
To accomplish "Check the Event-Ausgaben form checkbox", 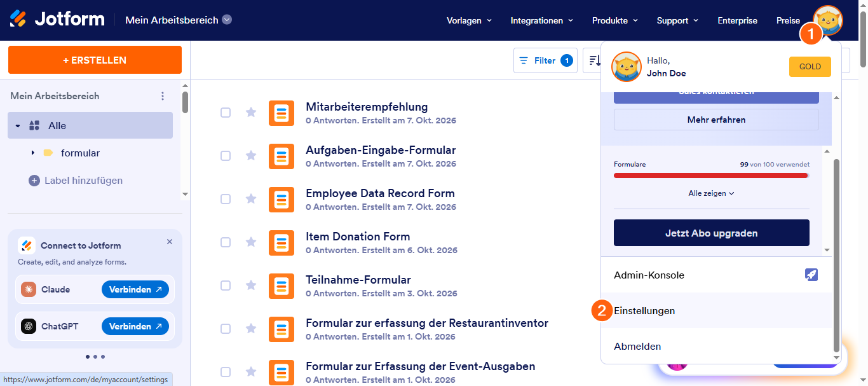I will coord(226,372).
